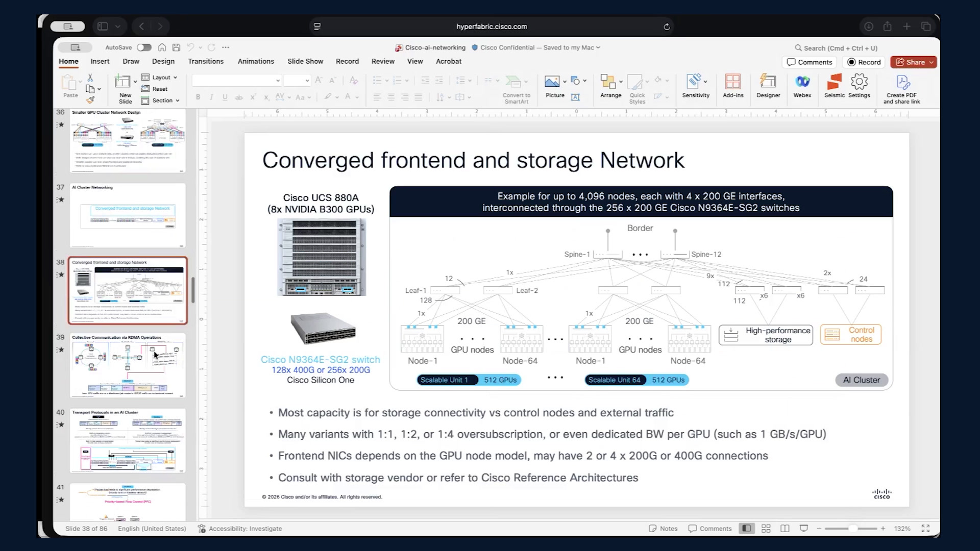Click Convert to SmartArt

(x=516, y=89)
